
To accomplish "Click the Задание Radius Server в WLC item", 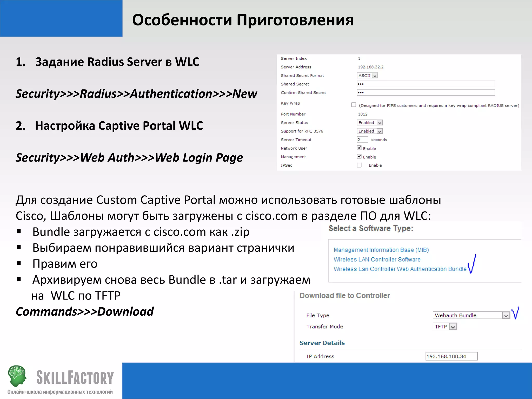I will (117, 62).
